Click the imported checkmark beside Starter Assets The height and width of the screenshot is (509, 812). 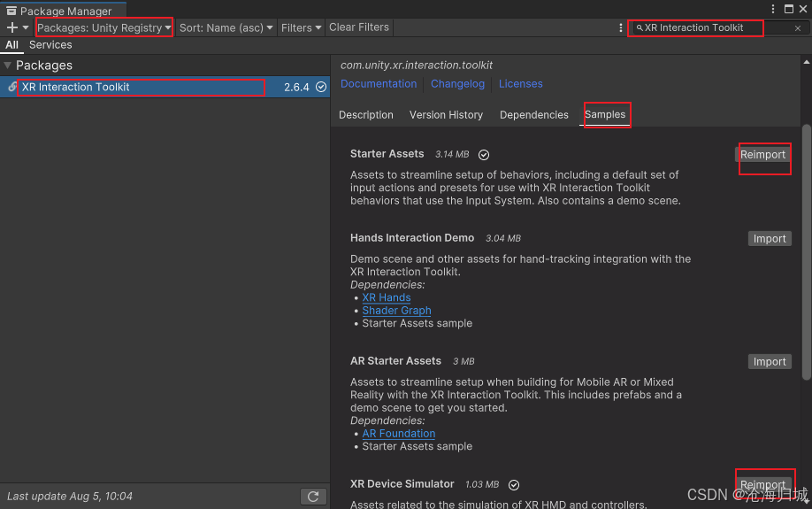coord(484,155)
